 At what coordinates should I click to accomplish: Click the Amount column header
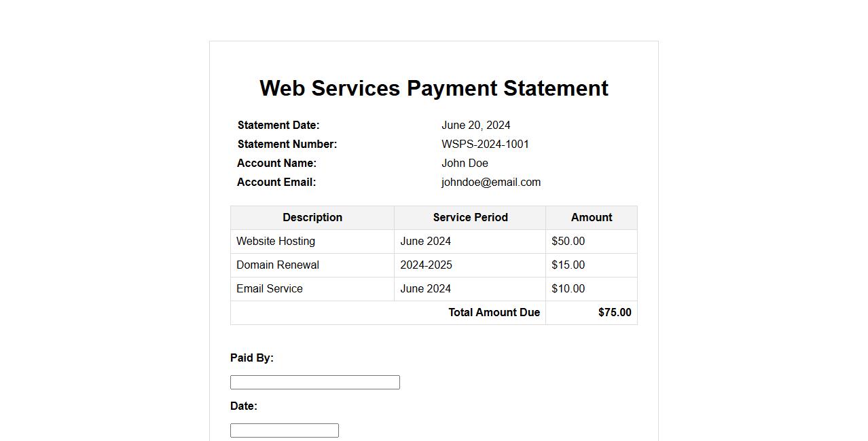coord(591,217)
